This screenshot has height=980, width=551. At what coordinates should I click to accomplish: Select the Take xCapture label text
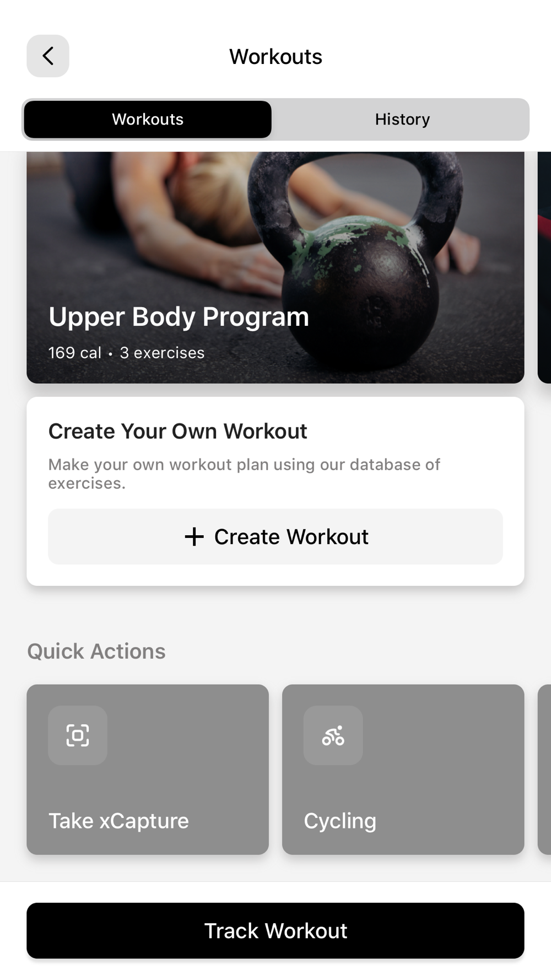click(x=118, y=821)
